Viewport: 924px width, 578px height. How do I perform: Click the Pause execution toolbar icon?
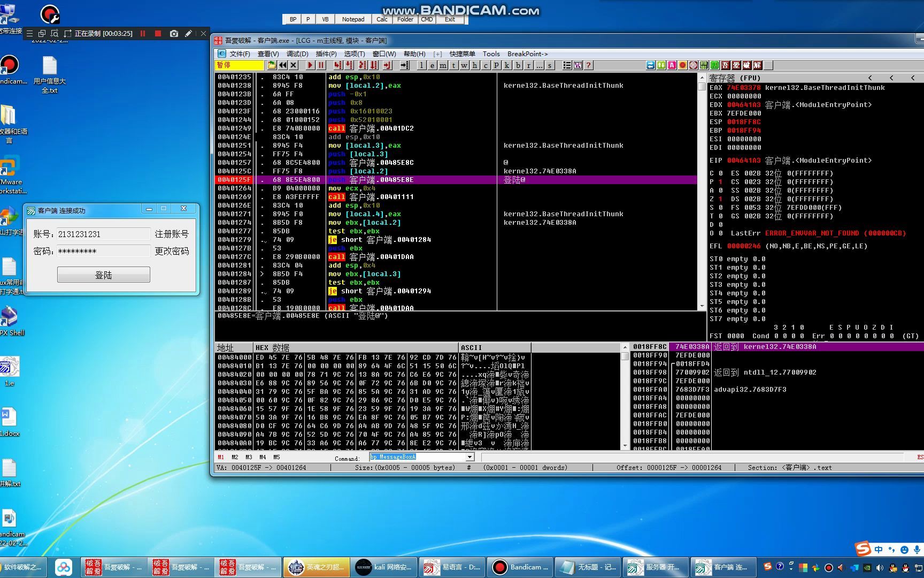[321, 65]
